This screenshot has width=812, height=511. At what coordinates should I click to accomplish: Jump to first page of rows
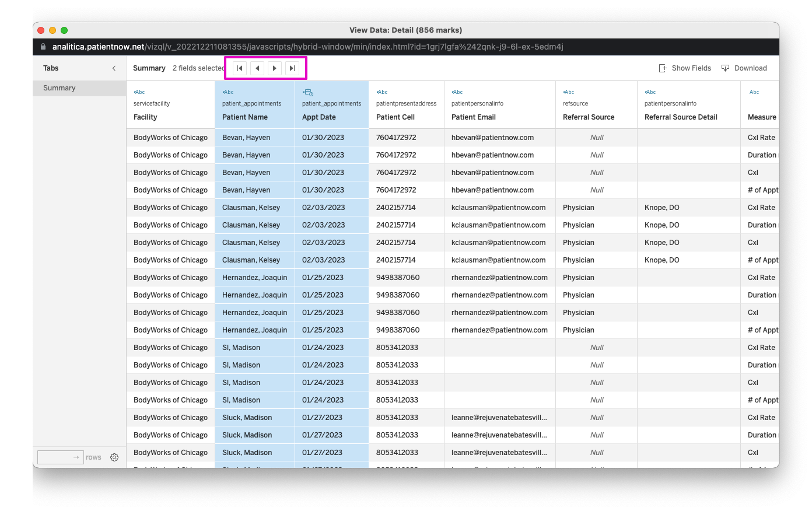click(239, 68)
